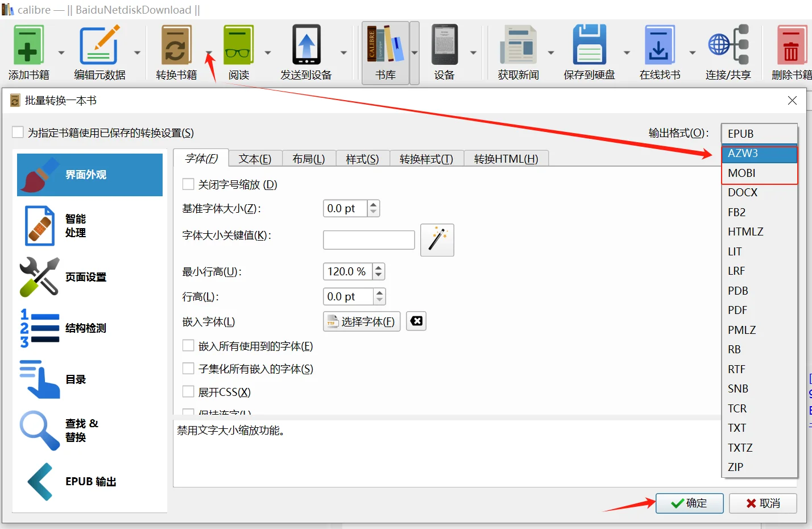Switch to the 字体 tab
Screen dimensions: 812x529
(201, 158)
